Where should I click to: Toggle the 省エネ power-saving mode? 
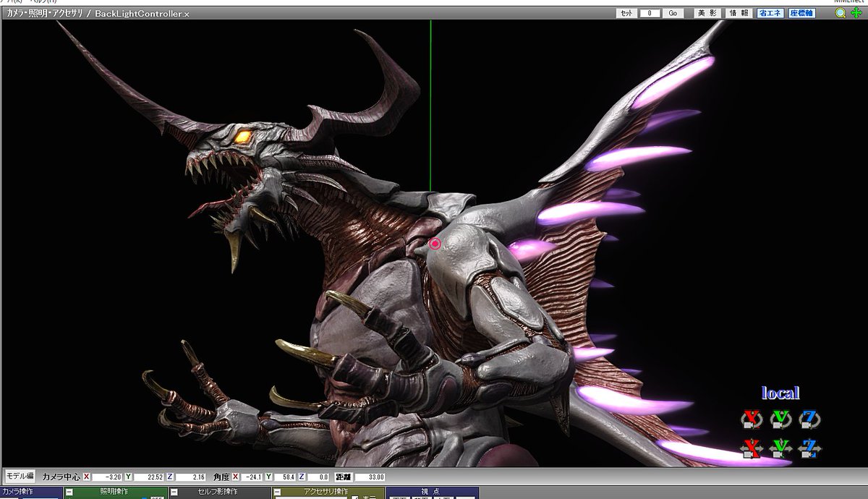pos(770,13)
